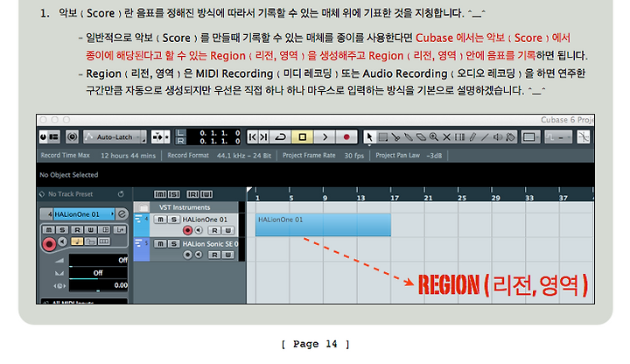Select the Zoom magnifier tool
This screenshot has width=630, height=364.
coord(433,137)
